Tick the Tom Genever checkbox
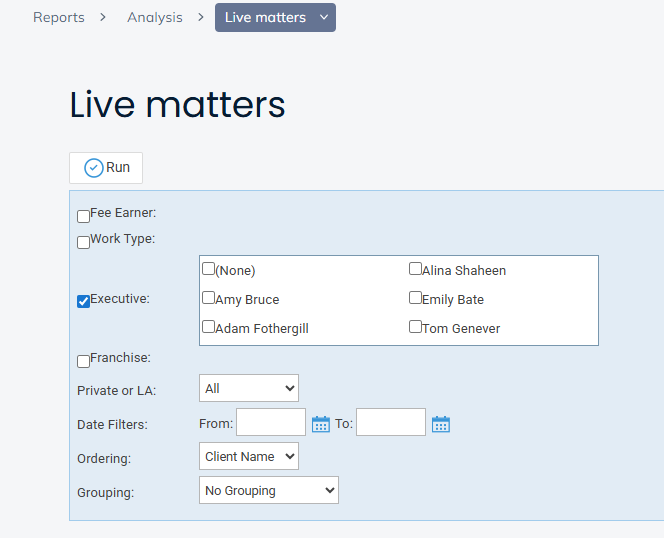Screen dimensions: 664x538 416,327
